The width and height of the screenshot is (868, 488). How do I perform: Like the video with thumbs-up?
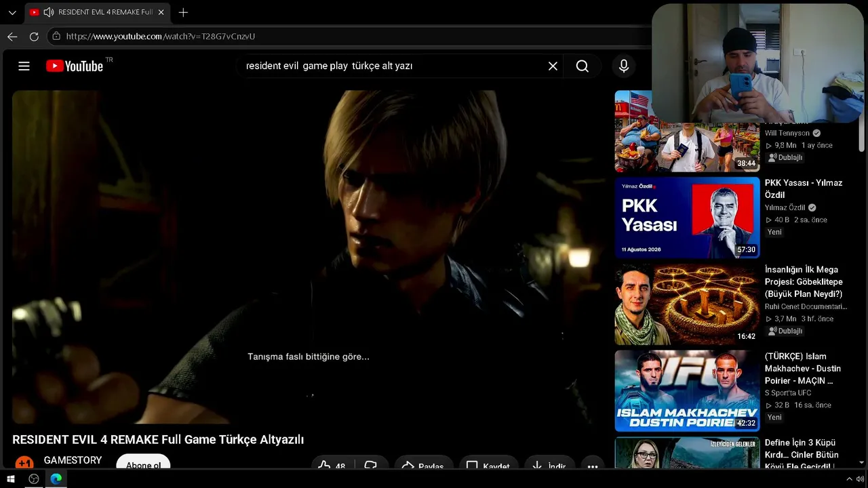pyautogui.click(x=332, y=466)
